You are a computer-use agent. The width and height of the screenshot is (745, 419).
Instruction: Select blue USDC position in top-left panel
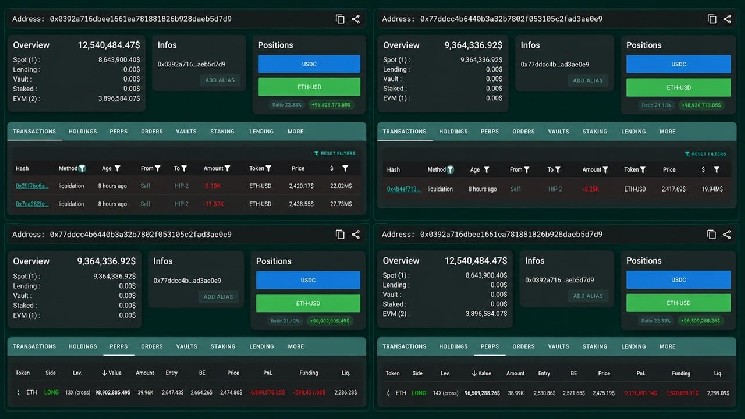pos(309,64)
